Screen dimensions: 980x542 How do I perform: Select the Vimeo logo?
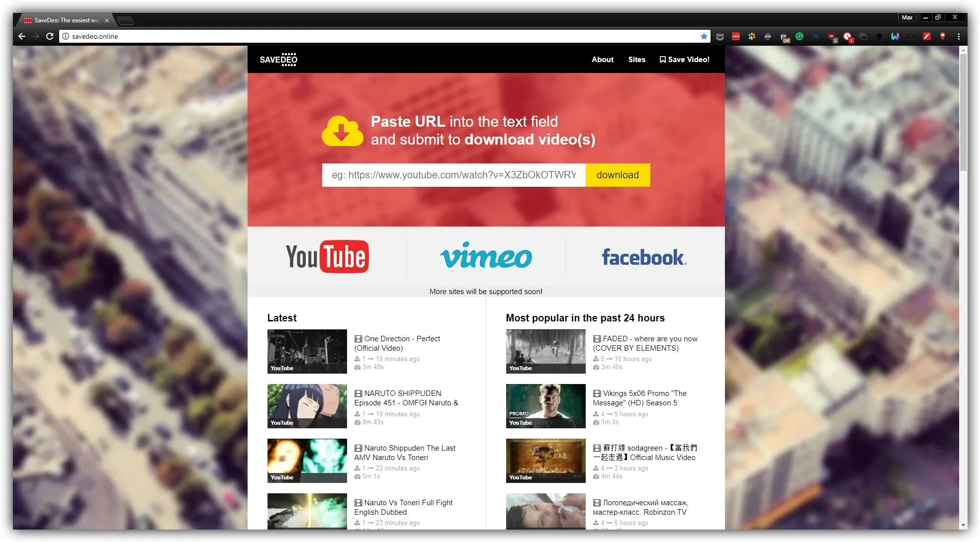pyautogui.click(x=486, y=257)
